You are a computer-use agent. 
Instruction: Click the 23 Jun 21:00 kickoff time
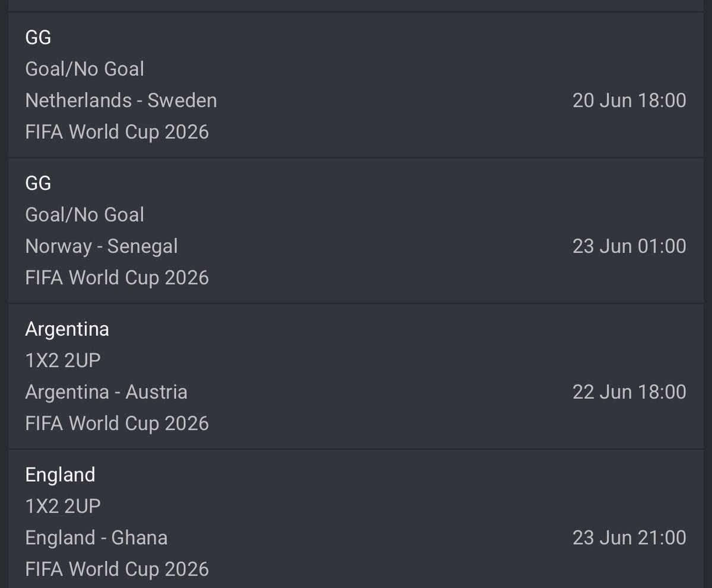pyautogui.click(x=630, y=538)
